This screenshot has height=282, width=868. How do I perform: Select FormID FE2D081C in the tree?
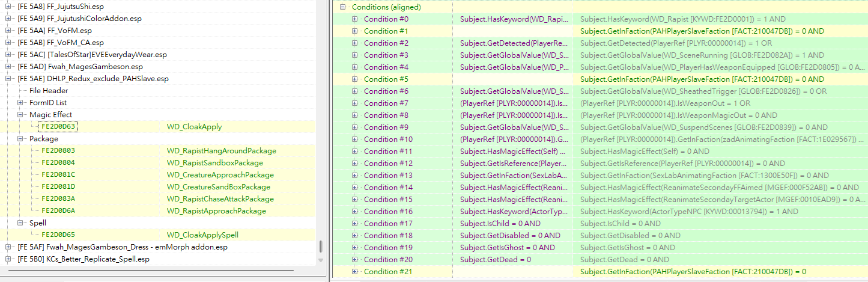(58, 175)
